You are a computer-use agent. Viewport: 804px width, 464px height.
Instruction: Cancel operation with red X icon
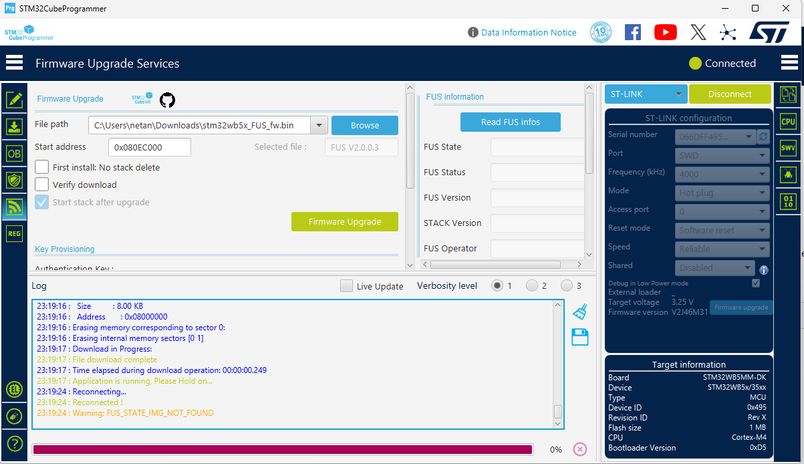580,449
